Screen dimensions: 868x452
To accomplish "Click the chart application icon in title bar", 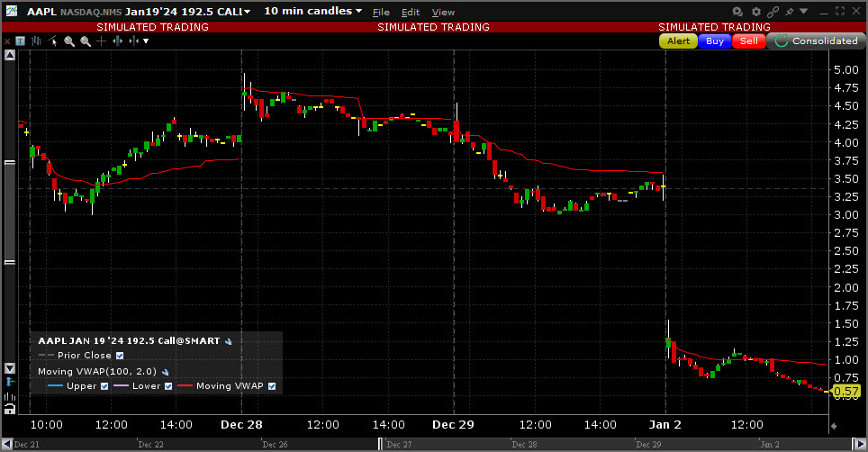I will (11, 11).
